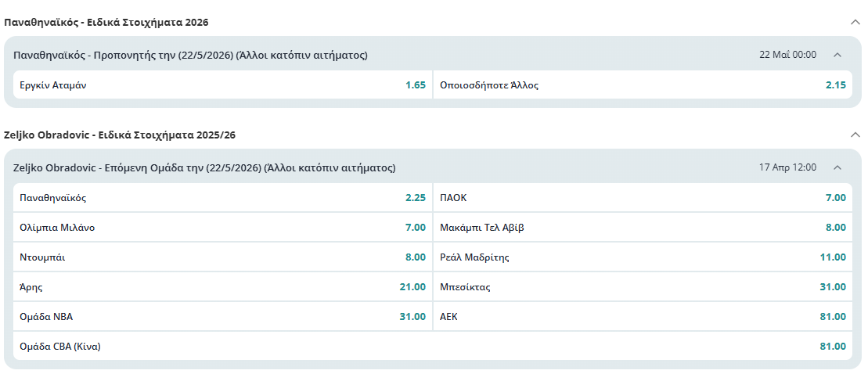Image resolution: width=868 pixels, height=374 pixels.
Task: Choose Ρεάλ Μαδρίτης at 11.00
Action: click(643, 257)
